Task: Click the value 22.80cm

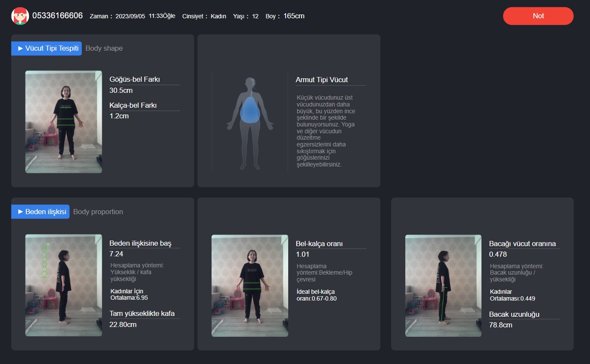Action: [123, 324]
